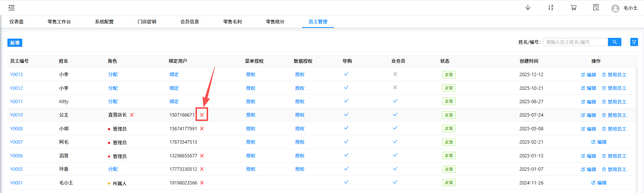
Task: Toggle 业务员 checkmark for Y0001
Action: (395, 182)
